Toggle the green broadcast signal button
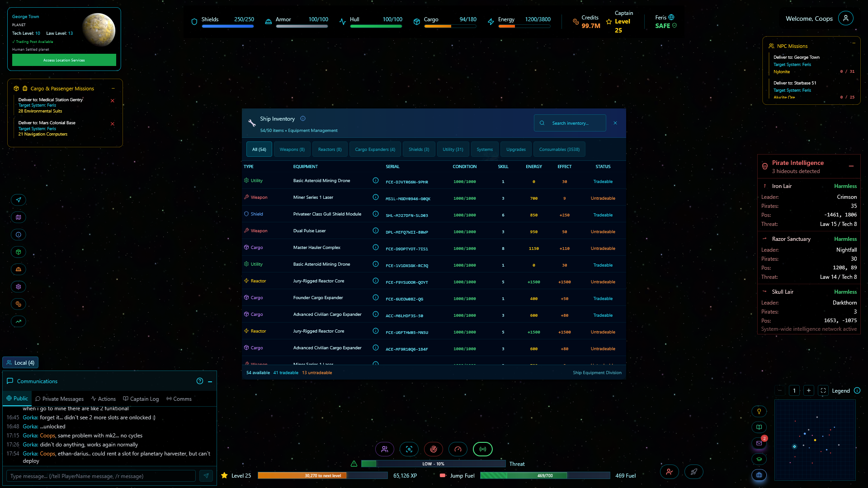The width and height of the screenshot is (868, 488). [x=482, y=449]
